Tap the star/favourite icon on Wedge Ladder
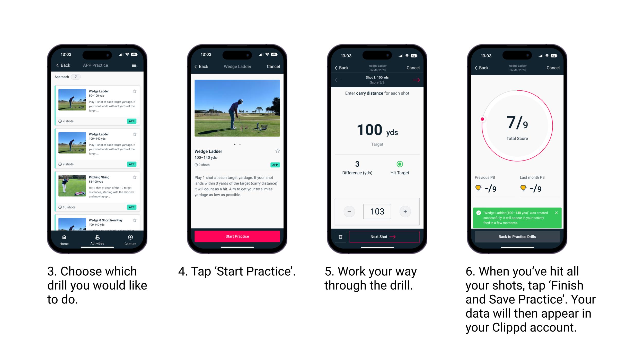The width and height of the screenshot is (644, 347). [x=135, y=90]
